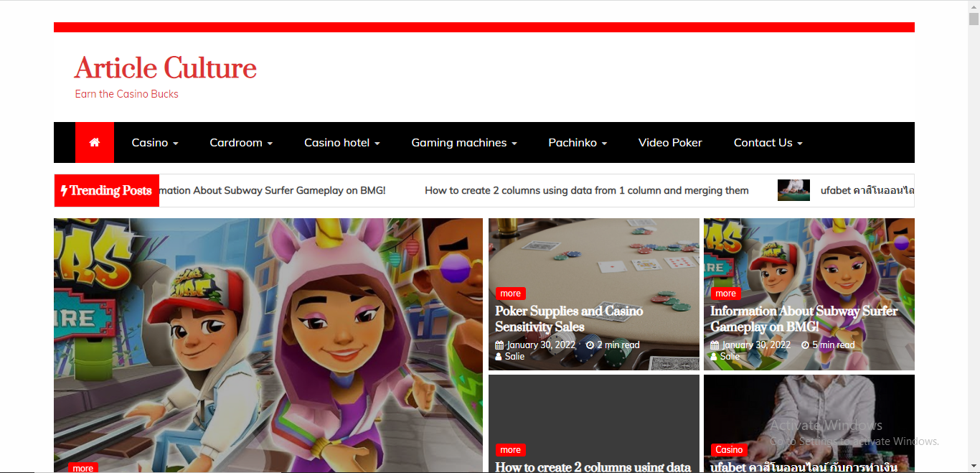The image size is (980, 473).
Task: Click calendar icon on Poker Supplies card
Action: [x=499, y=345]
